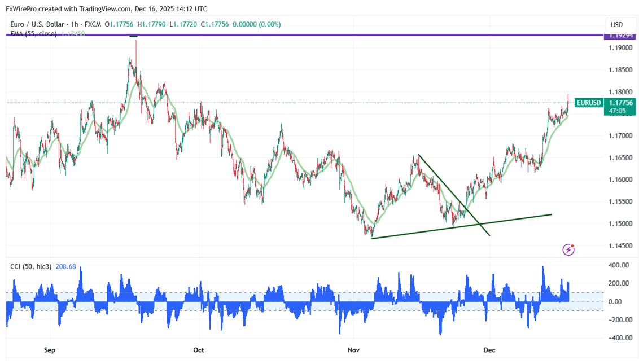Click the current price 1.17756 axis label

621,103
